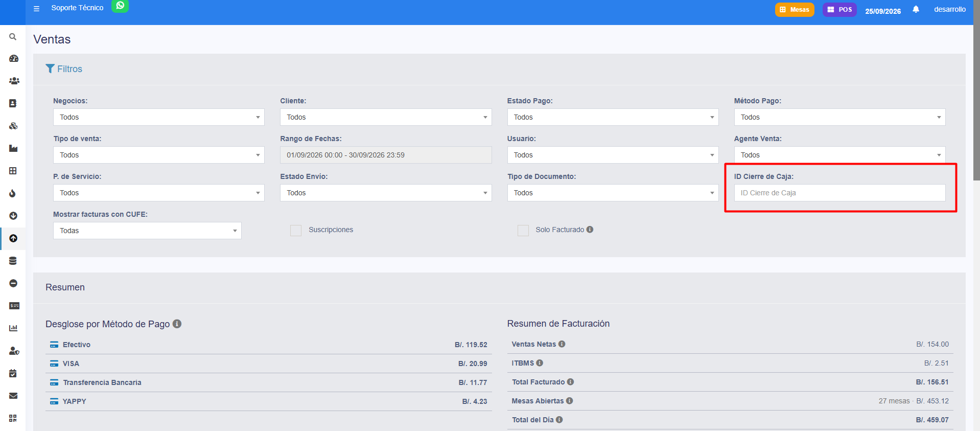Open the table grid icon in sidebar
The width and height of the screenshot is (980, 431).
click(13, 171)
